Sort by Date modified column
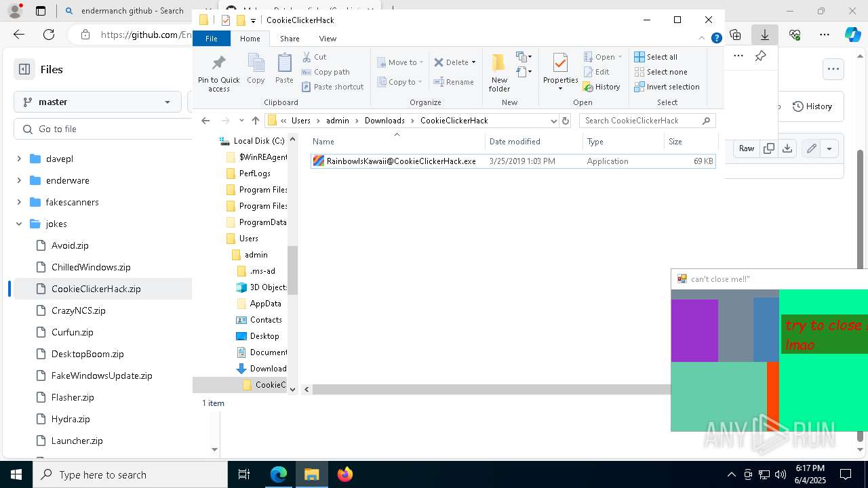Screen dimensions: 868x488 pos(534,142)
